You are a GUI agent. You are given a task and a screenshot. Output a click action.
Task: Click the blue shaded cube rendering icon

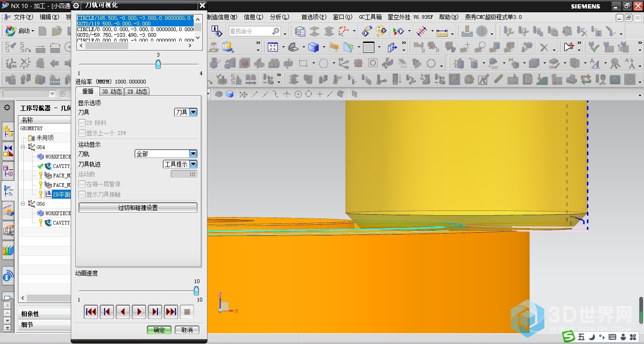pos(314,48)
